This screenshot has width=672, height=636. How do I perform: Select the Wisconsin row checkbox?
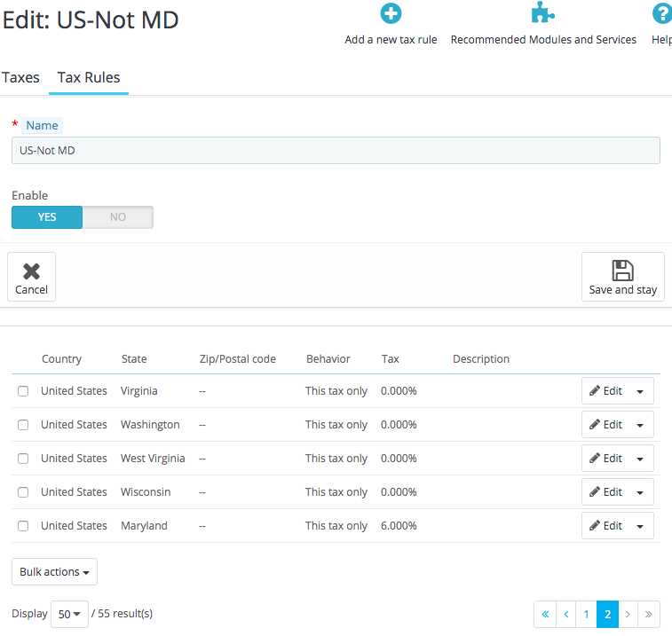tap(23, 492)
